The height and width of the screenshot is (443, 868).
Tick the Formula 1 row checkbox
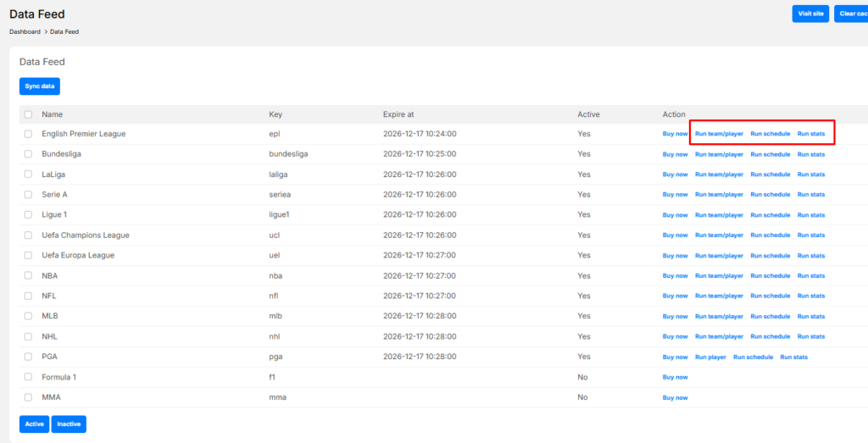(x=28, y=377)
